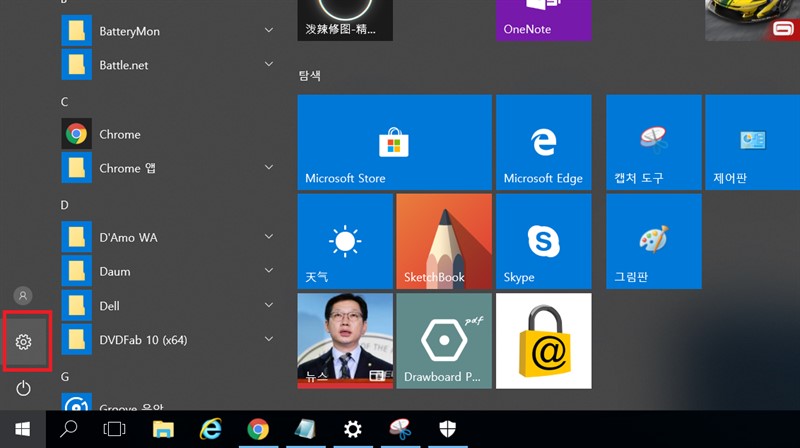Expand the BatteryMon folder chevron
The height and width of the screenshot is (448, 800).
[269, 30]
